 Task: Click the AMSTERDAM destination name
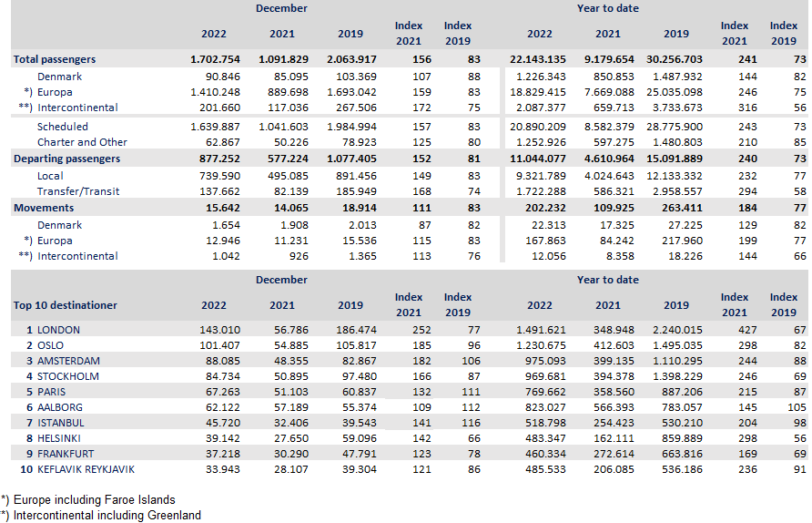click(x=68, y=361)
